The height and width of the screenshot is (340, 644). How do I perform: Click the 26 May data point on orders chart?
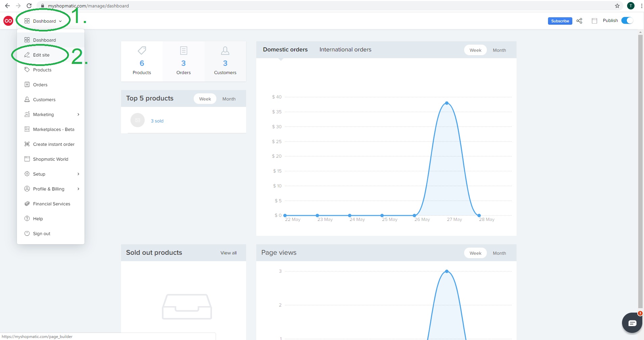pyautogui.click(x=414, y=215)
